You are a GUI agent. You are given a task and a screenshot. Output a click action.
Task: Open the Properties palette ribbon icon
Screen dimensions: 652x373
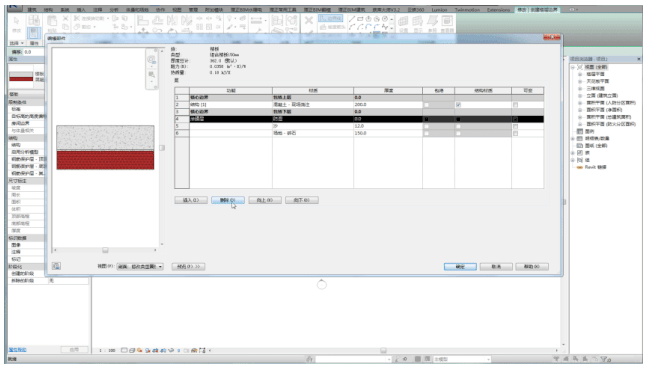point(34,33)
